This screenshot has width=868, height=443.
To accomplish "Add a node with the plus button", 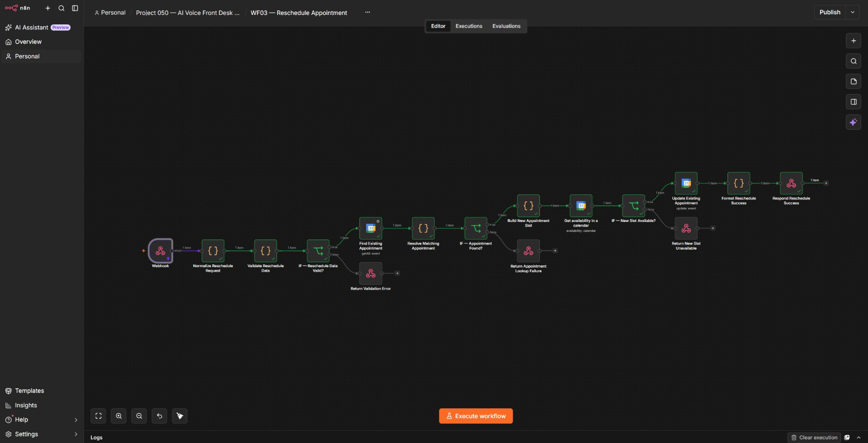I will (854, 41).
